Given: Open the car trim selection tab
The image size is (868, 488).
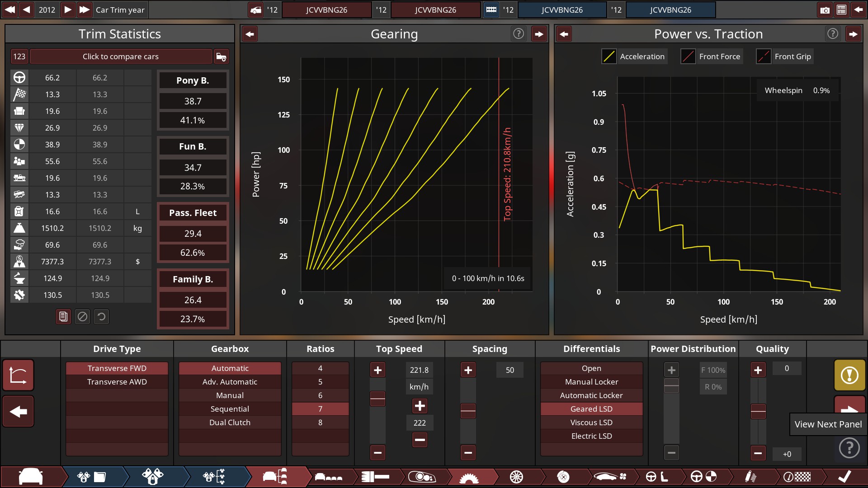Looking at the screenshot, I should (275, 477).
